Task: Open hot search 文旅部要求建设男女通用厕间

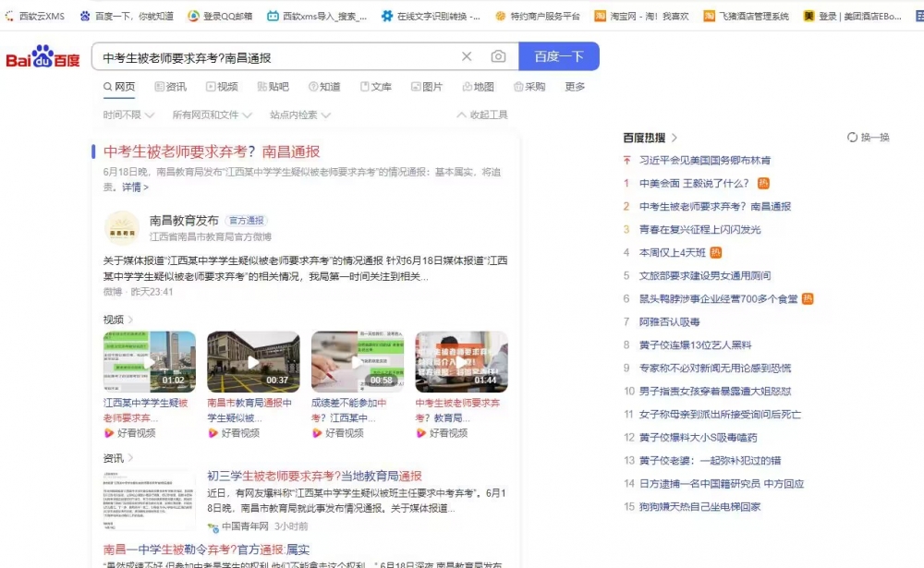Action: 705,276
